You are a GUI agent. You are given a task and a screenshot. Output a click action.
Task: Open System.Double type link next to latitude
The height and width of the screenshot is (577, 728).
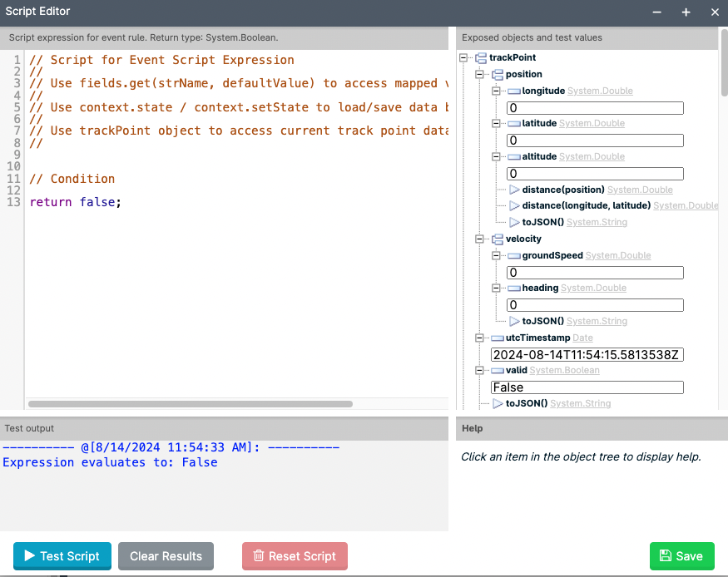[592, 123]
